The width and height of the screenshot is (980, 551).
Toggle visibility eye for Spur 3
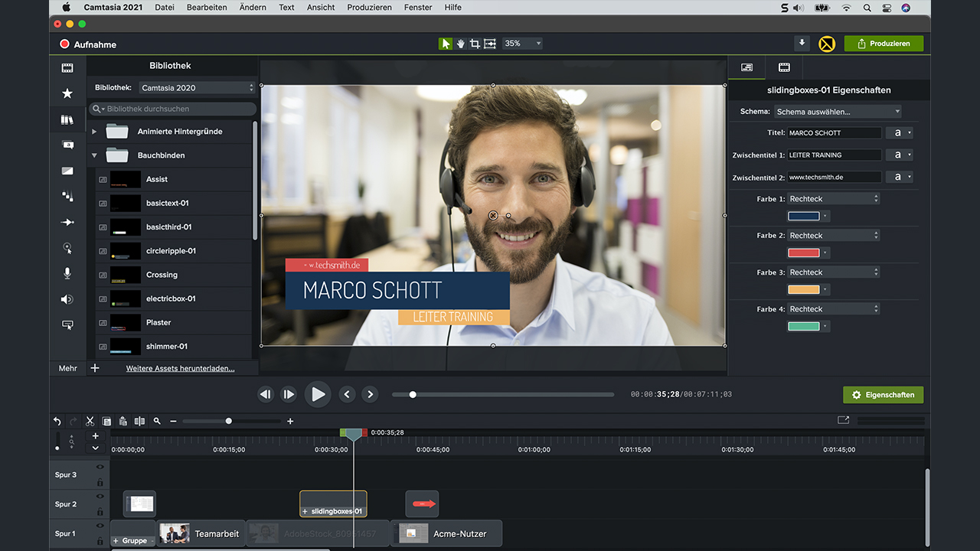[x=100, y=467]
